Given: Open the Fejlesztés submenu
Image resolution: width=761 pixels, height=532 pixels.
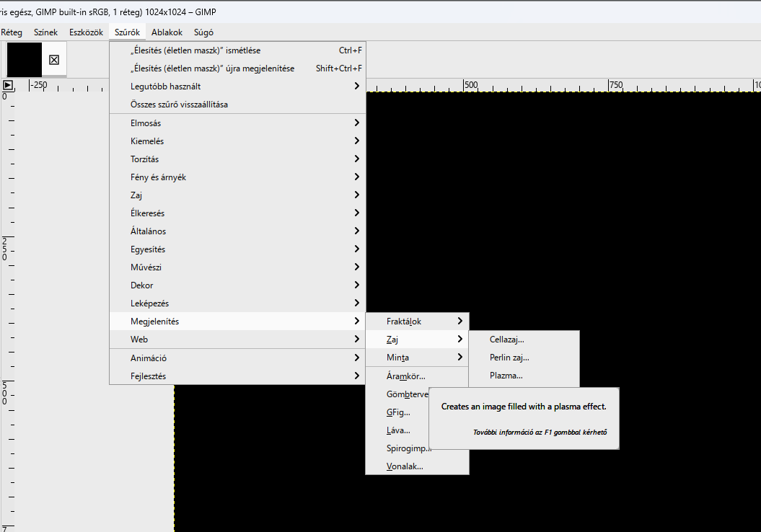Looking at the screenshot, I should [237, 376].
